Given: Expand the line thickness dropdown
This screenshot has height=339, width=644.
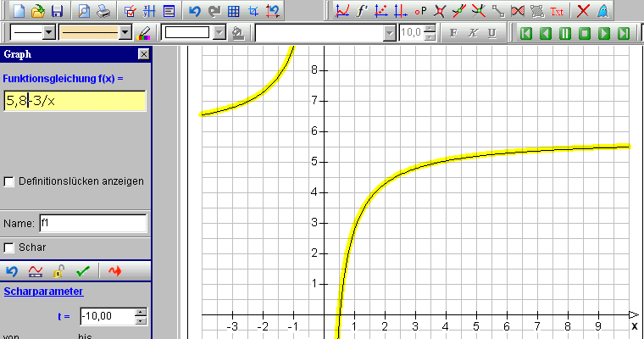Looking at the screenshot, I should (x=126, y=33).
